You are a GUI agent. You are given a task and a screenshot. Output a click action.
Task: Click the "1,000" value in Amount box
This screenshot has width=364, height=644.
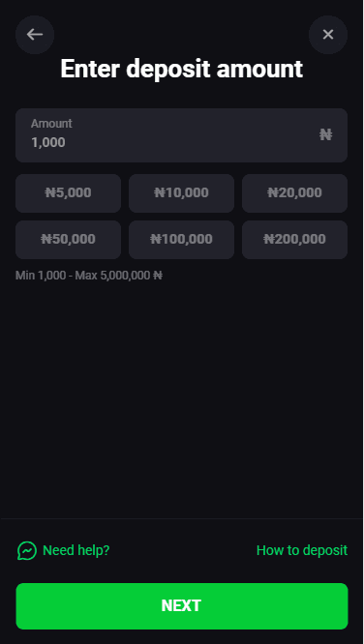coord(48,142)
